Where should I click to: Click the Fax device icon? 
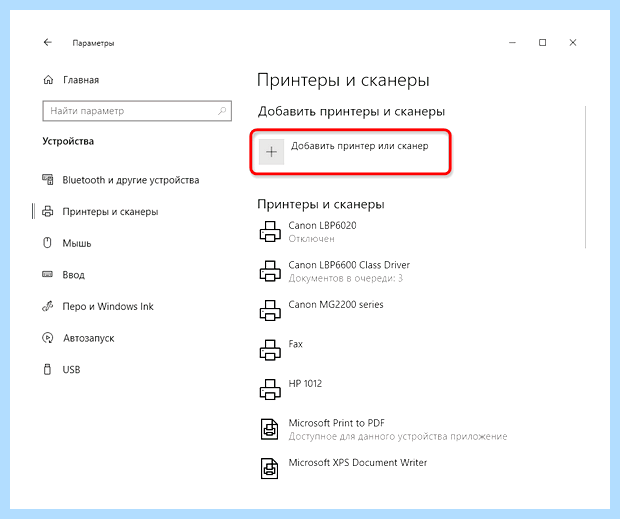(270, 350)
